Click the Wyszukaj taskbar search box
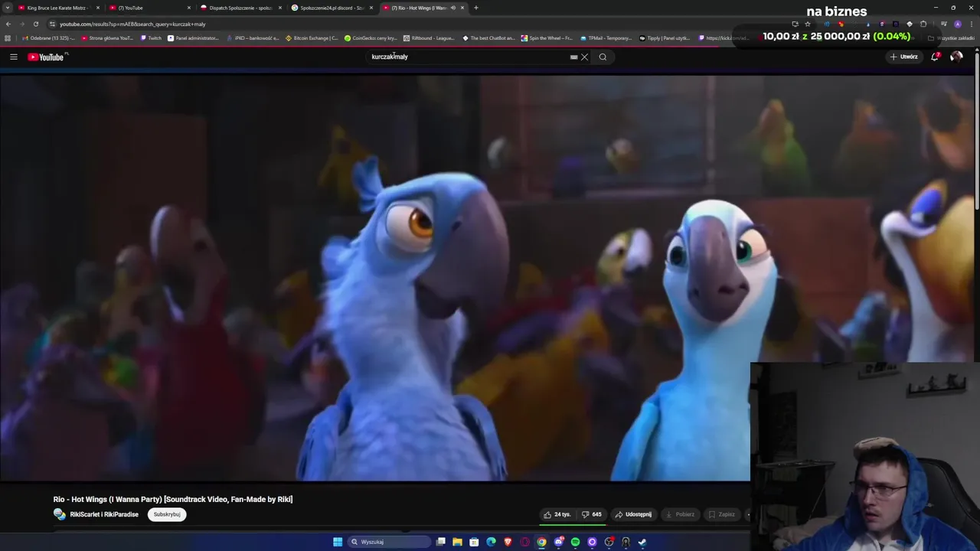This screenshot has height=551, width=980. (389, 542)
